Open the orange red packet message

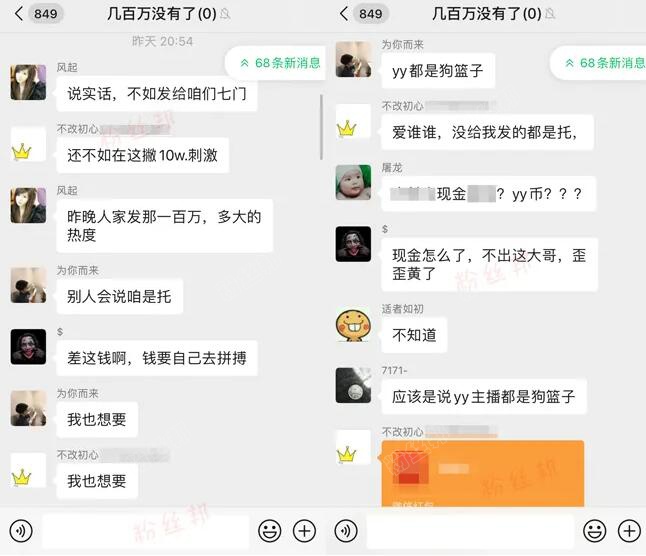coord(483,473)
